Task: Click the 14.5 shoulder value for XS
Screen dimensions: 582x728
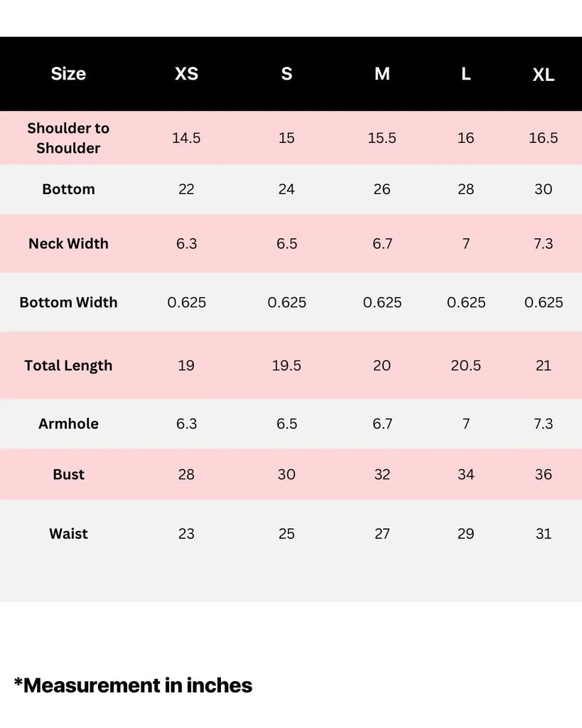Action: click(x=186, y=138)
